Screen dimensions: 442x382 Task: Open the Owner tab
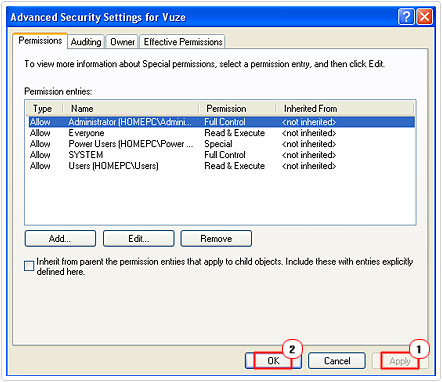tap(122, 42)
